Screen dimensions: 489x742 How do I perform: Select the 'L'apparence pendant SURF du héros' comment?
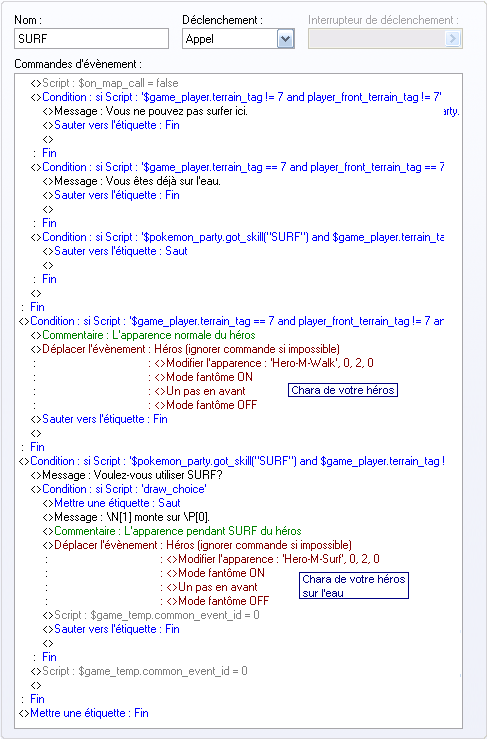click(x=172, y=531)
